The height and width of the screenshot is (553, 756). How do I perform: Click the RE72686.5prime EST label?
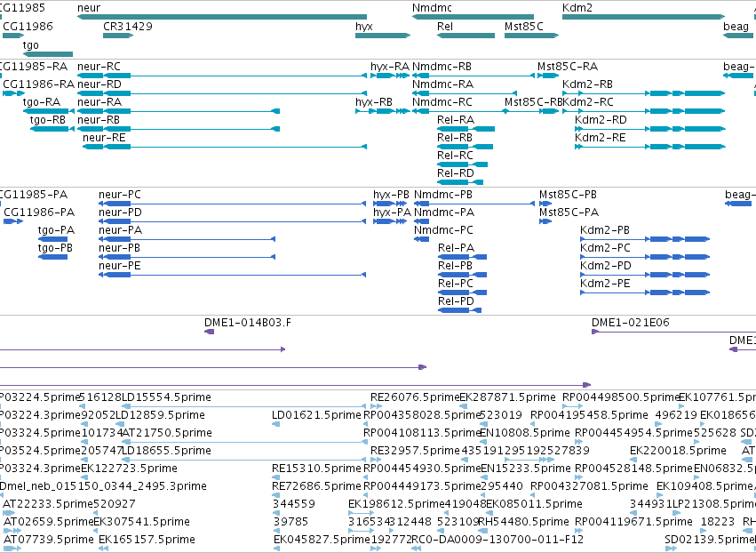pos(316,486)
